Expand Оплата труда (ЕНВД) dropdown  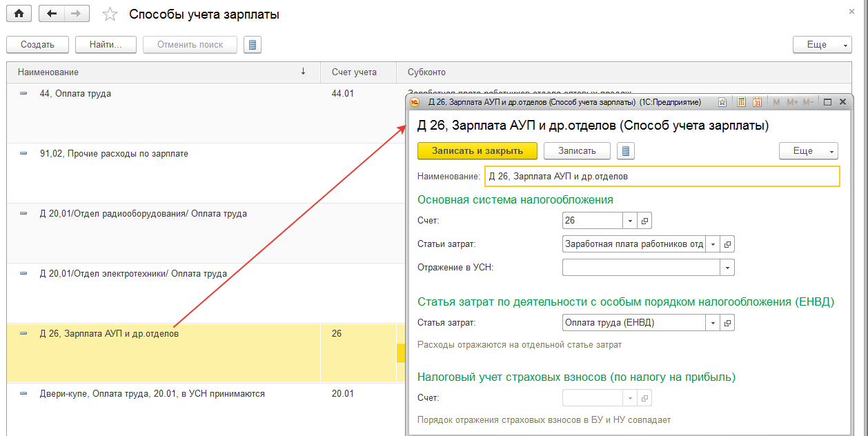tap(713, 323)
